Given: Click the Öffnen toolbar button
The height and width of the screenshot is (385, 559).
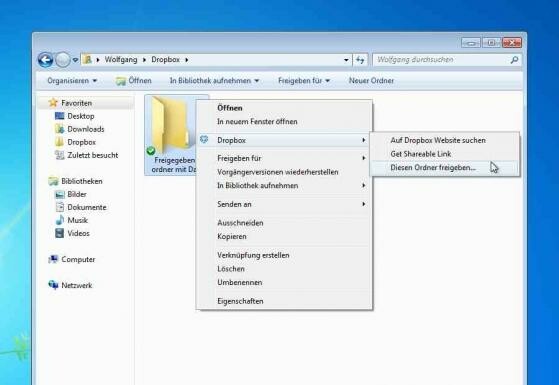Looking at the screenshot, I should (x=134, y=81).
